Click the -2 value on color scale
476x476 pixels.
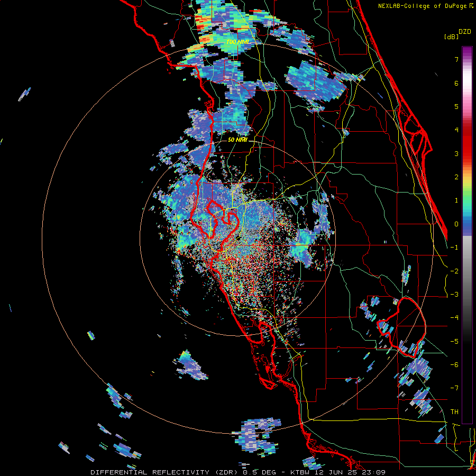tap(454, 271)
